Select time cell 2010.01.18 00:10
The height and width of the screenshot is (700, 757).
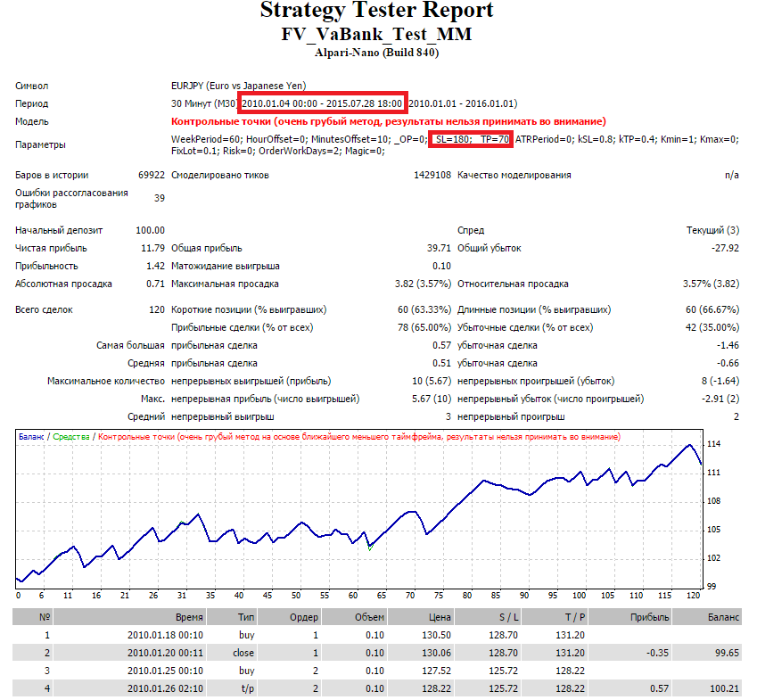pos(165,635)
